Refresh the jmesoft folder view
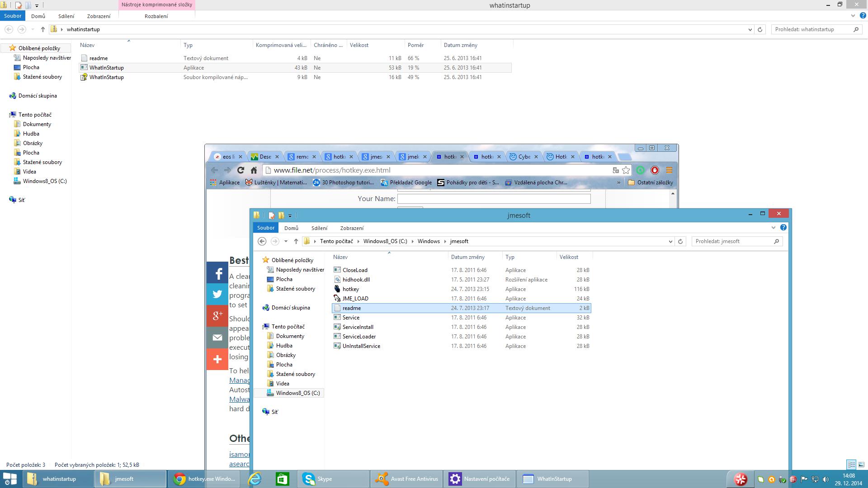Screen dimensions: 868x488 (680, 241)
